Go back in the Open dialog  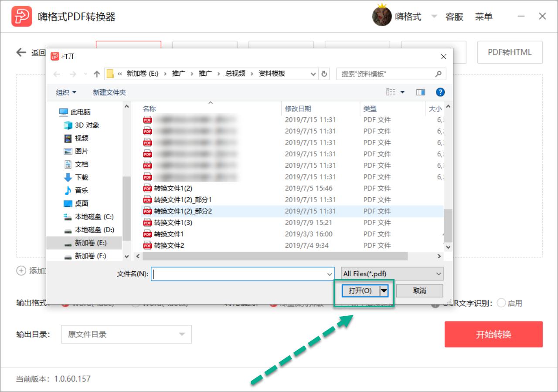tap(57, 74)
